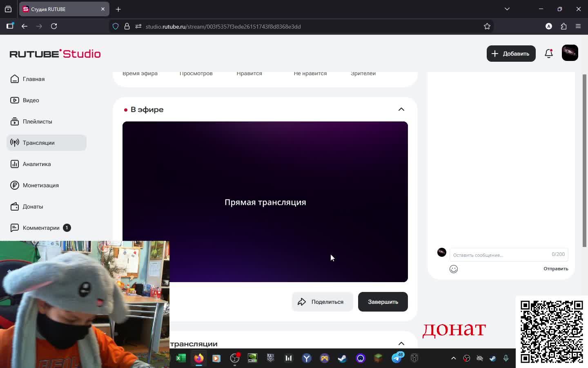
Task: Click the Поделиться button
Action: coord(322,302)
